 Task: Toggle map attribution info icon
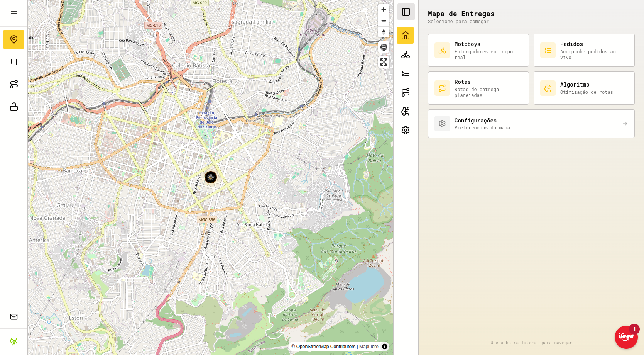385,347
